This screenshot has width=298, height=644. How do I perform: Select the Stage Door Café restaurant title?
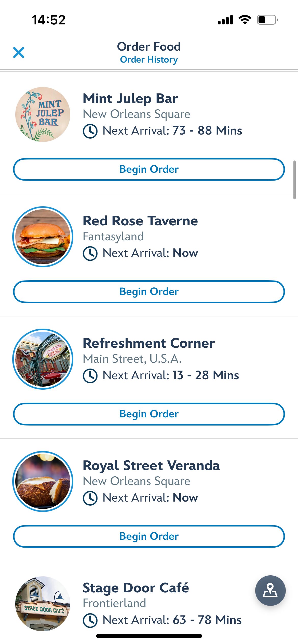point(136,588)
